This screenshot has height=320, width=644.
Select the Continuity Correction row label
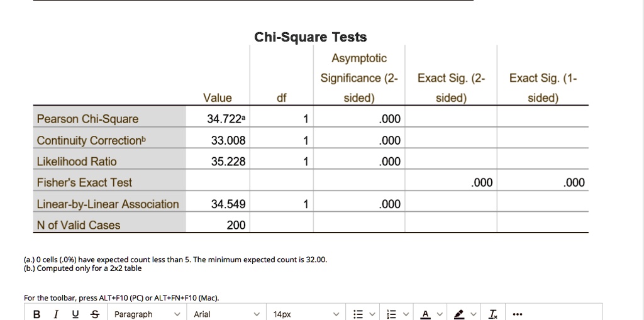pos(91,140)
